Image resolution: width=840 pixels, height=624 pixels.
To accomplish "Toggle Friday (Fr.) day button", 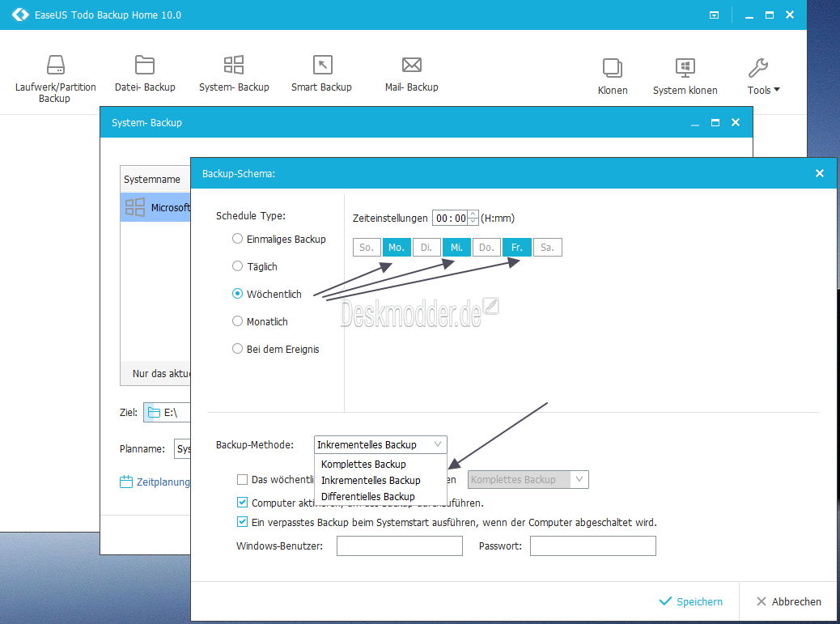I will pos(516,248).
